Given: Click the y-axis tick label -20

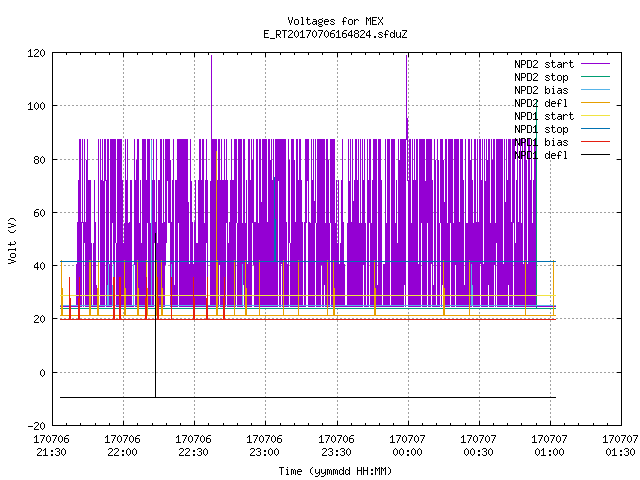Looking at the screenshot, I should point(36,426).
